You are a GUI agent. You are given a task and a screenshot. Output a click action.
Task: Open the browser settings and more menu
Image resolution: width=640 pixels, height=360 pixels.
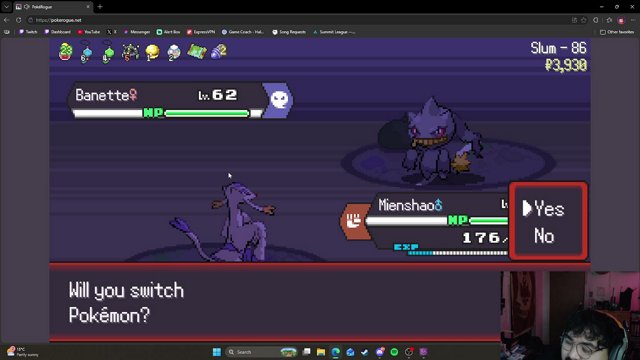click(x=633, y=20)
